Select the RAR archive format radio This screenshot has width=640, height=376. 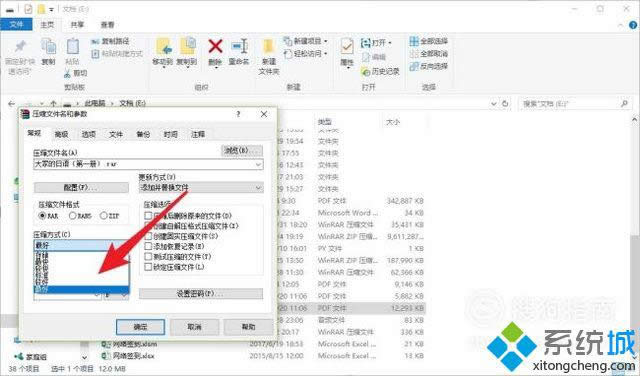pos(42,216)
